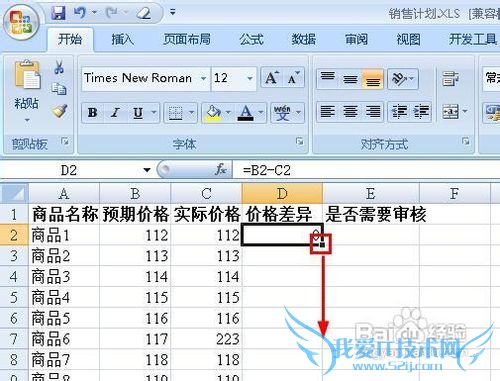Copy the selection
This screenshot has height=381, width=500.
[59, 88]
